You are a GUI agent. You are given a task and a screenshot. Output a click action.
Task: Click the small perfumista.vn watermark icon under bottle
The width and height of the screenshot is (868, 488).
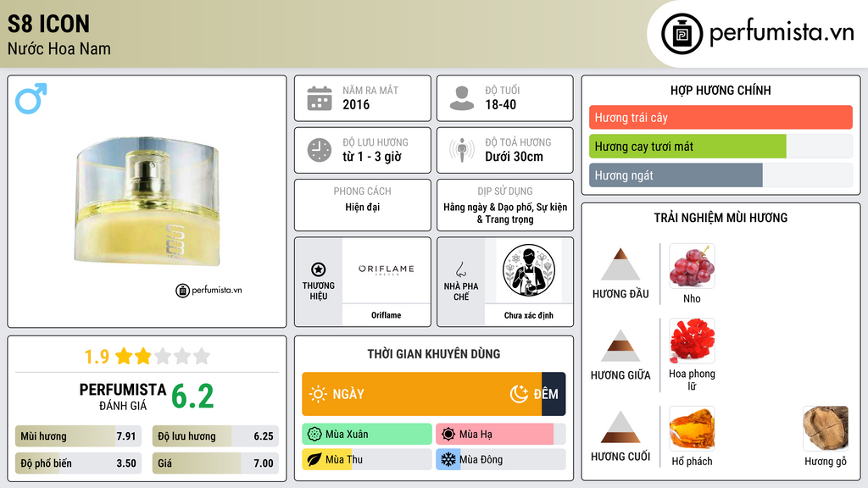click(x=183, y=291)
